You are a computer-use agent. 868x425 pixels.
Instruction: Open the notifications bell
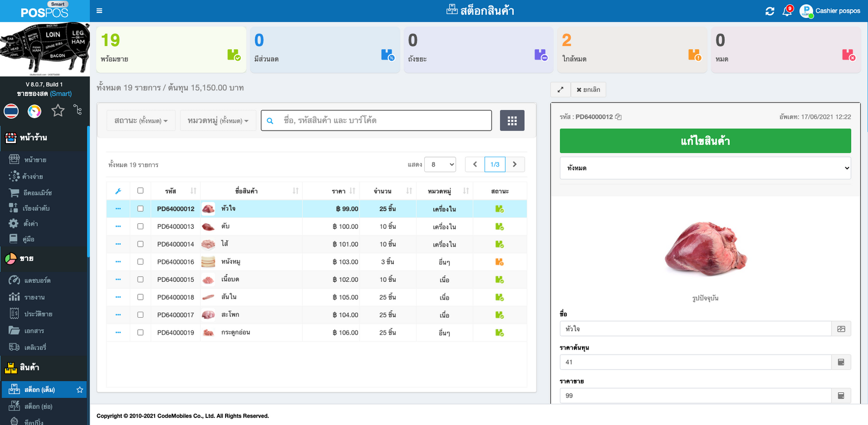787,11
